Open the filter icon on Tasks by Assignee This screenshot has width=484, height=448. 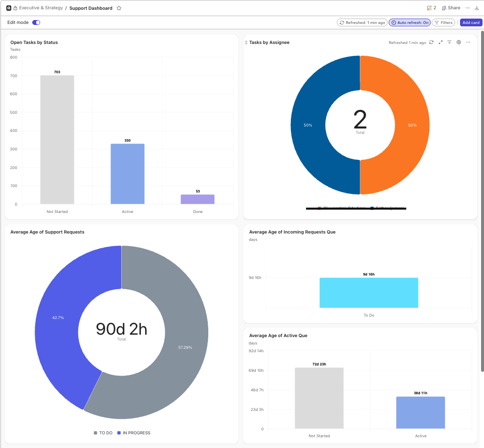pos(449,42)
